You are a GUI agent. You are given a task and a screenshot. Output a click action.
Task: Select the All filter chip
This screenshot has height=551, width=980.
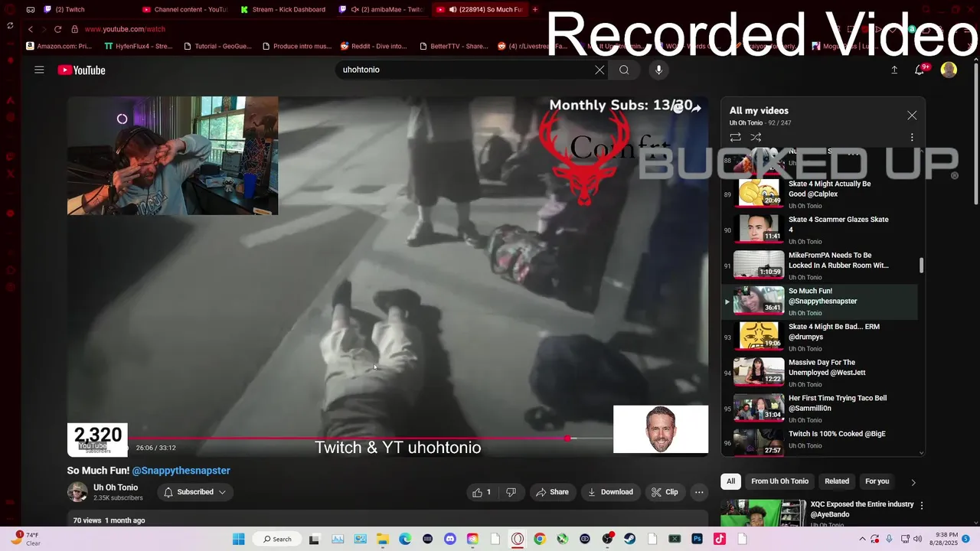[x=730, y=481]
